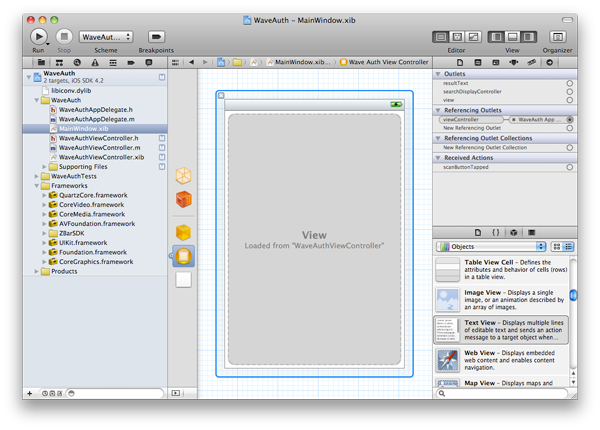600x430 pixels.
Task: Open the Quick Help inspector tab
Action: click(x=478, y=62)
